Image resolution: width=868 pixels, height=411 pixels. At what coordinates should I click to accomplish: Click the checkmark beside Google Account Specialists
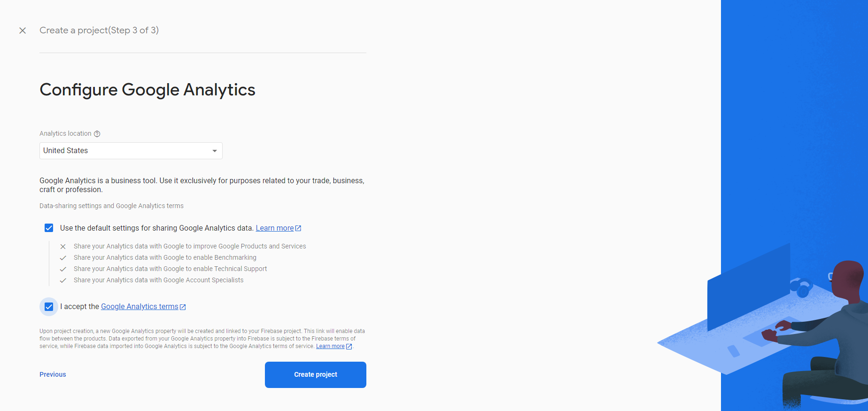coord(63,280)
